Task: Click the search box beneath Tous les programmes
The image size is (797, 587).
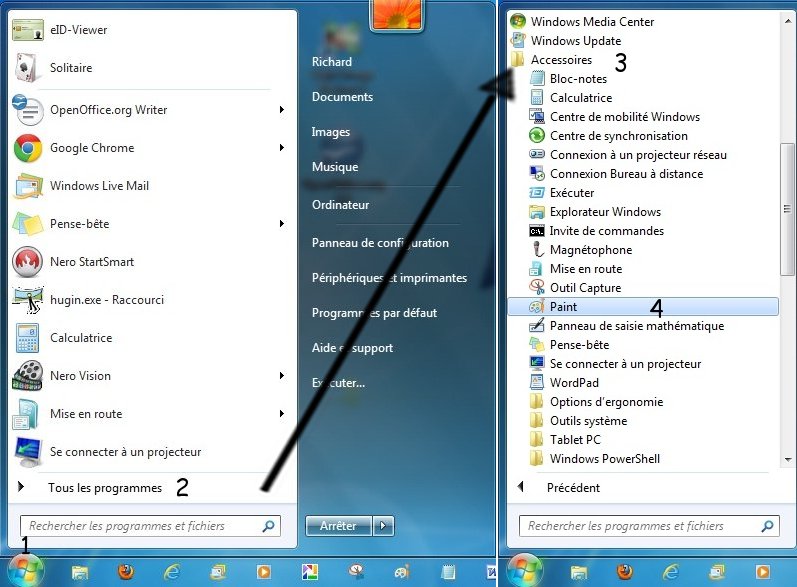Action: click(x=150, y=526)
